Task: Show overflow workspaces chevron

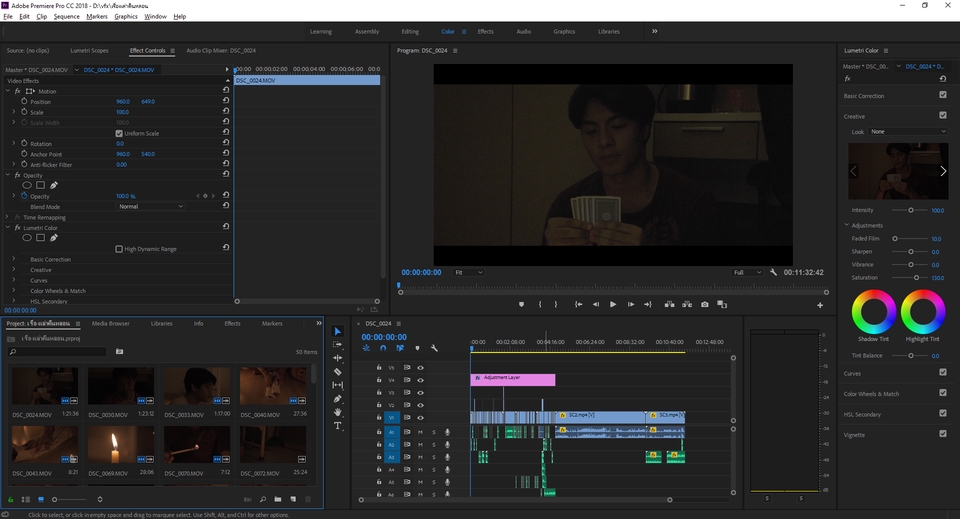Action: [x=654, y=31]
